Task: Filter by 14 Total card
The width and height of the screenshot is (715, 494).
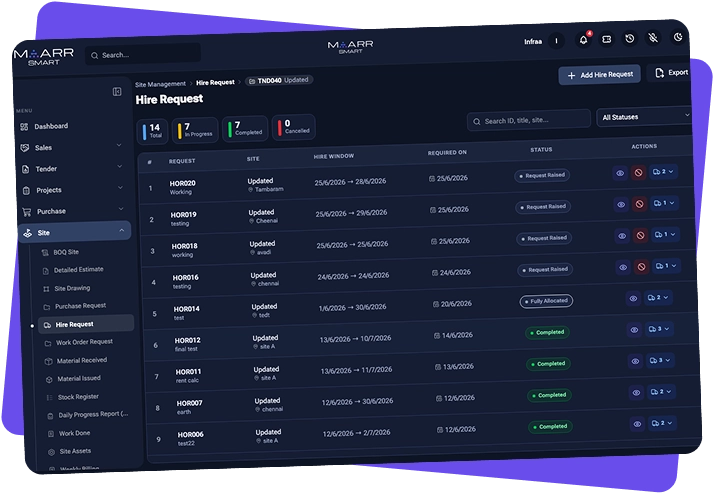Action: click(152, 131)
